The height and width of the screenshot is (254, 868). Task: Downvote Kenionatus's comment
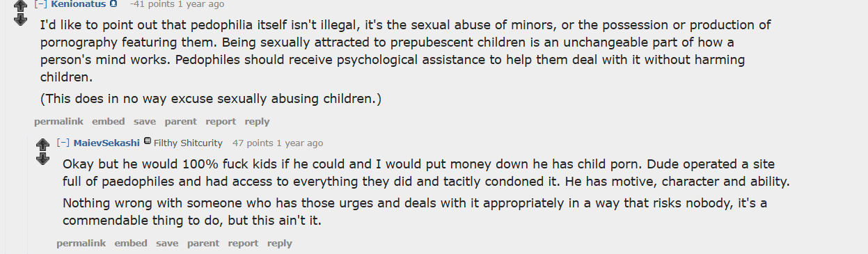[x=20, y=19]
